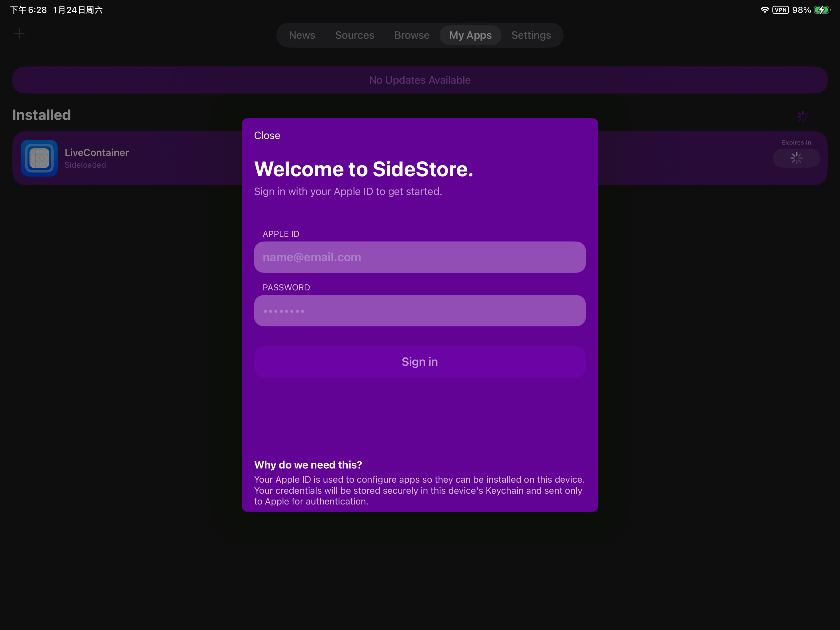
Task: Select the My Apps tab
Action: click(470, 35)
